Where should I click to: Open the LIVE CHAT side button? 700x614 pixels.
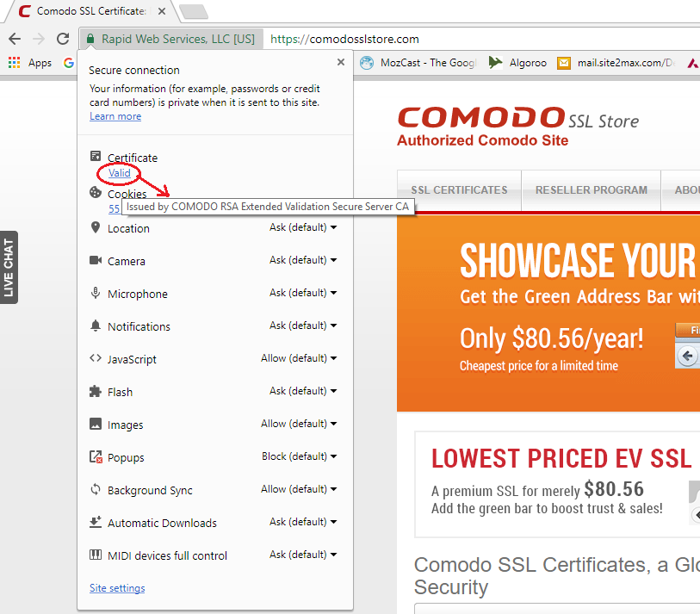pos(9,268)
